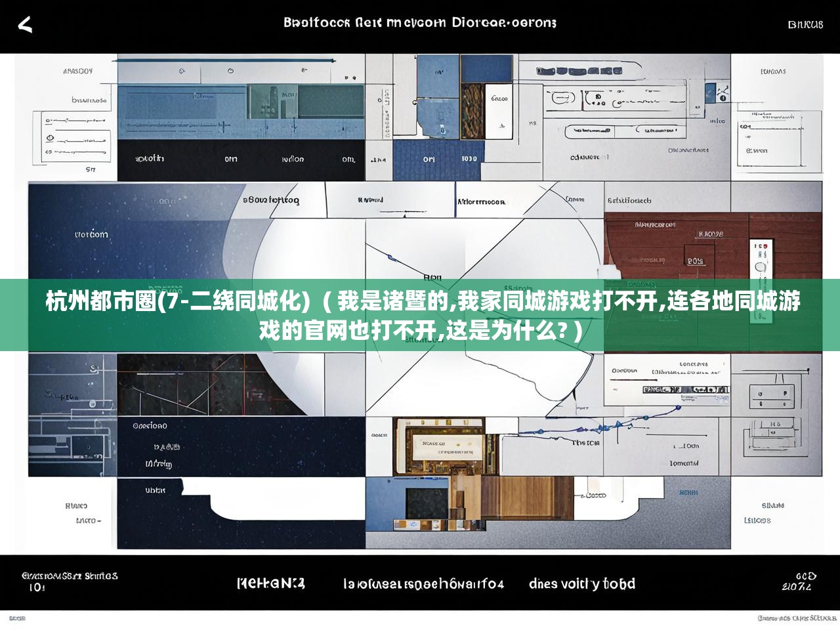This screenshot has height=630, width=840.
Task: Click the oval pill icon in the top-right gray panel
Action: [x=562, y=98]
